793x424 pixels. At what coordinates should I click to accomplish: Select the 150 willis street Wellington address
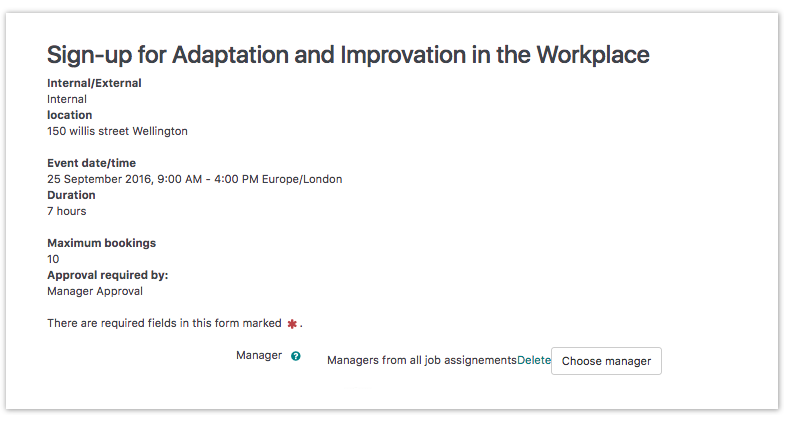(117, 131)
